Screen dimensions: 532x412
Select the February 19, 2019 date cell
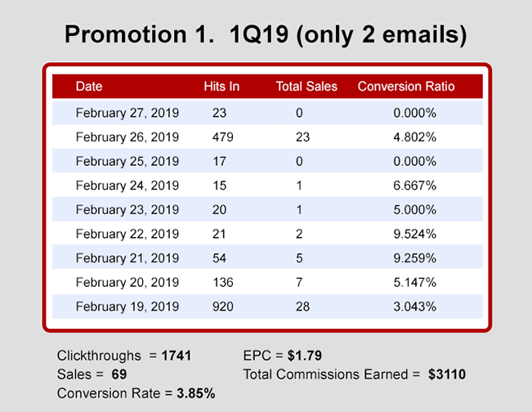pyautogui.click(x=127, y=307)
